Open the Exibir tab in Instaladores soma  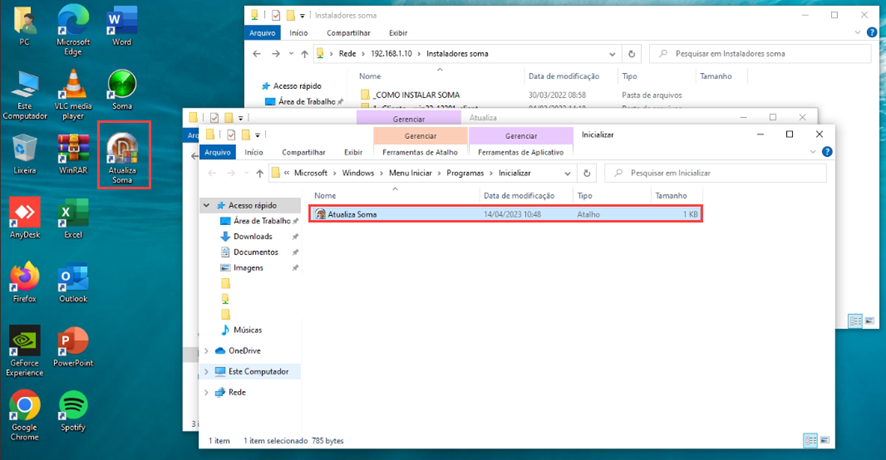(398, 33)
